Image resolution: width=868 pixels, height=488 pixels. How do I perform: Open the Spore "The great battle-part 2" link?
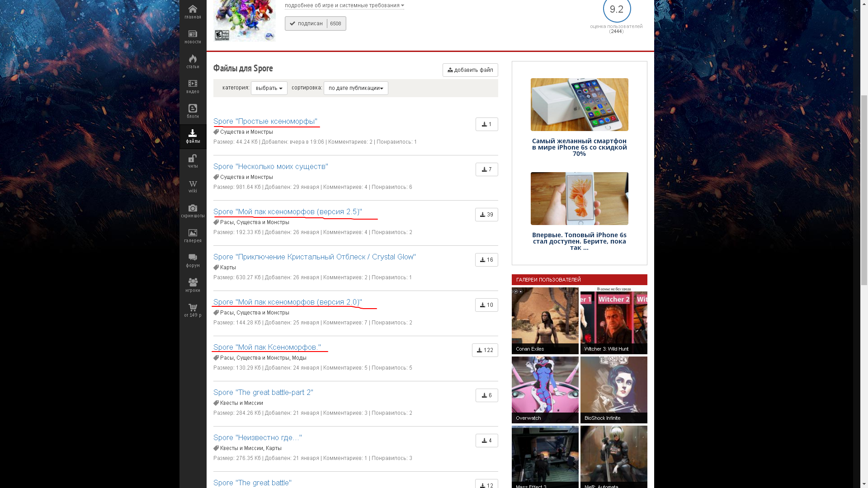click(263, 392)
